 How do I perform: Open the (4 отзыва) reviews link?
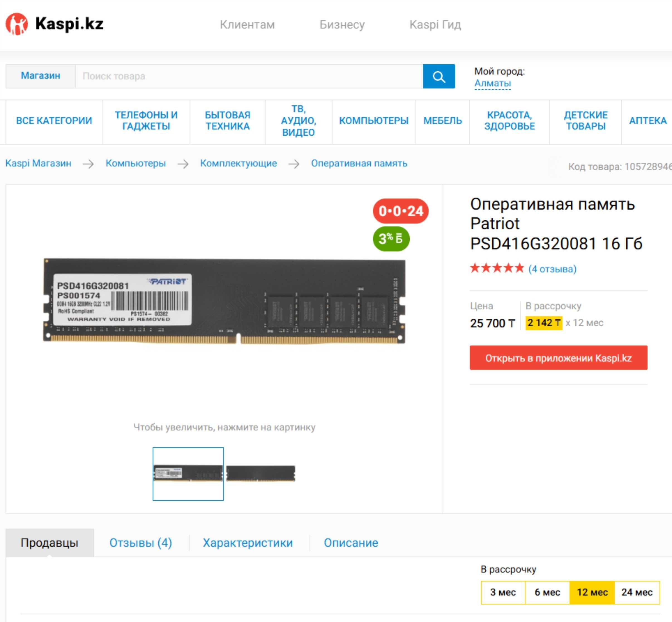pyautogui.click(x=552, y=269)
